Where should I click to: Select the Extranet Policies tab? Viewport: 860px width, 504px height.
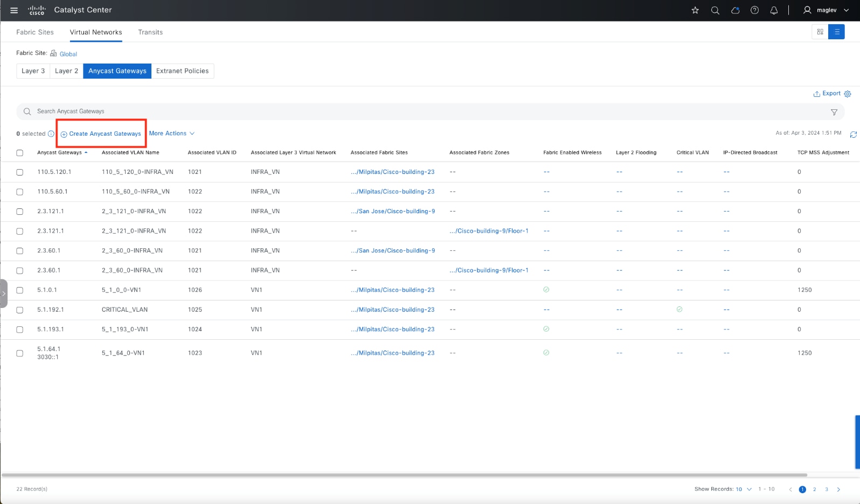point(182,71)
